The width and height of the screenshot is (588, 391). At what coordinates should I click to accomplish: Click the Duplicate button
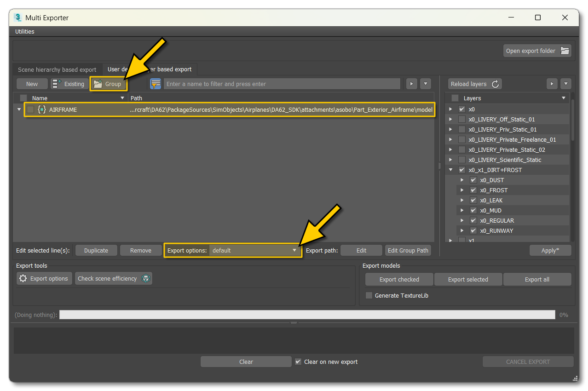pyautogui.click(x=96, y=250)
